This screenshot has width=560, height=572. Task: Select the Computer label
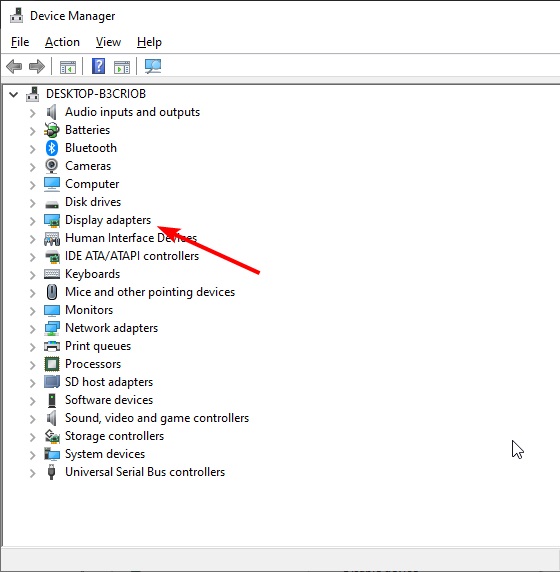[92, 184]
